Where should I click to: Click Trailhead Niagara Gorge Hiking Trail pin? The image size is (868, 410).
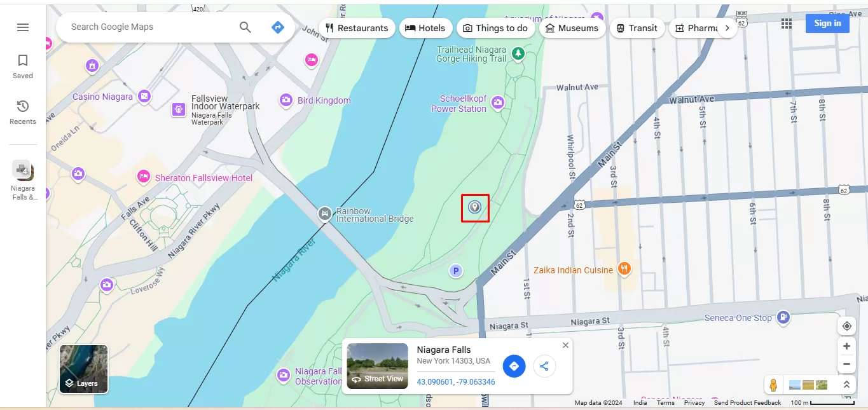pyautogui.click(x=519, y=53)
